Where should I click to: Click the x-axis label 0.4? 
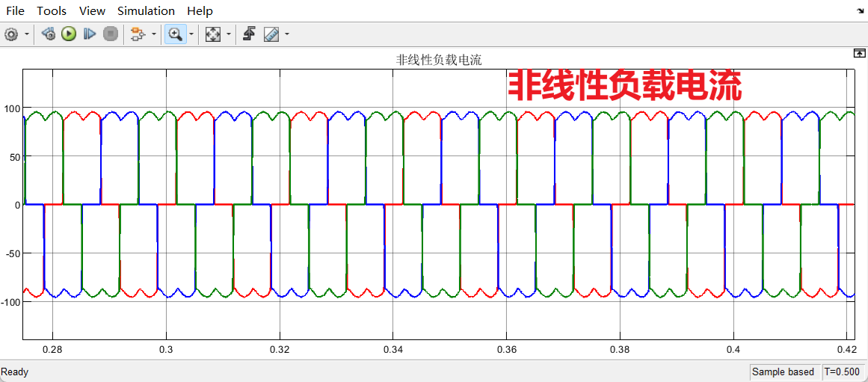point(733,350)
